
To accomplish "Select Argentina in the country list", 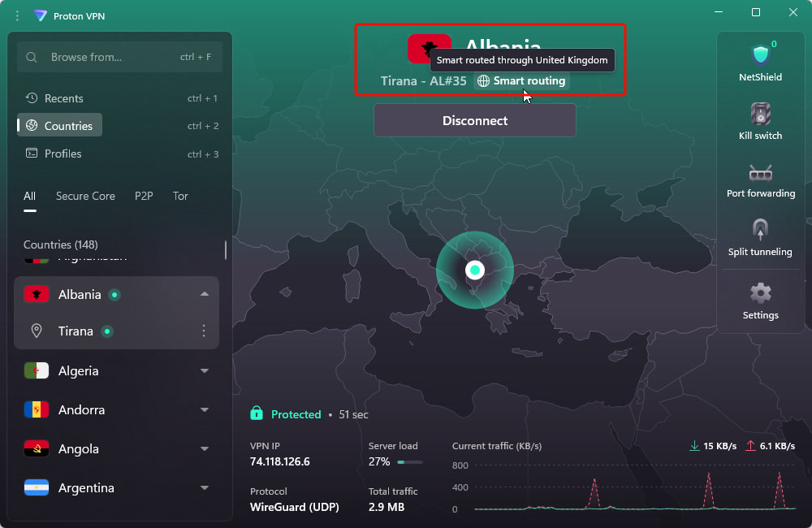I will coord(116,487).
